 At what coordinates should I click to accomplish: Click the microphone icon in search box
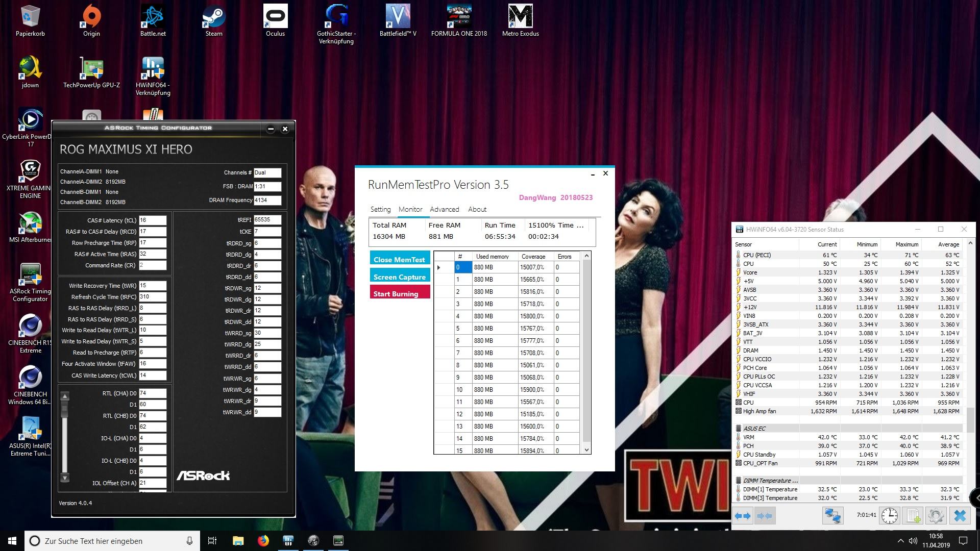[x=189, y=541]
